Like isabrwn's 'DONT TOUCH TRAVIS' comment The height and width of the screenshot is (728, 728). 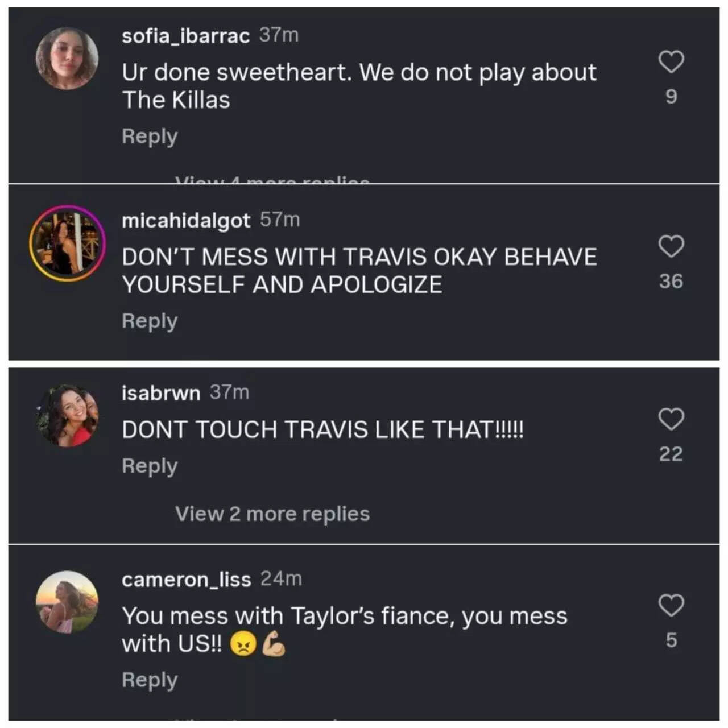point(672,419)
